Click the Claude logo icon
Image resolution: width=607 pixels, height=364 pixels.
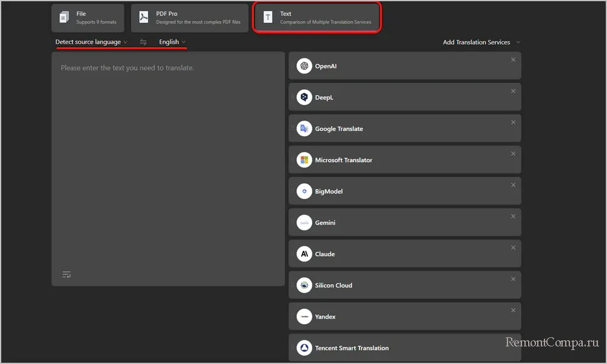tap(304, 254)
